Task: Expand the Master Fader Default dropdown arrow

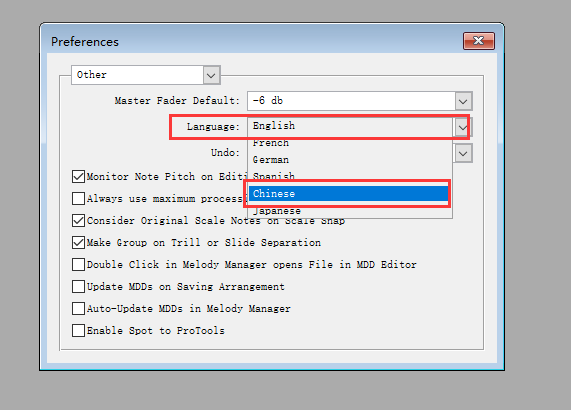Action: [463, 101]
